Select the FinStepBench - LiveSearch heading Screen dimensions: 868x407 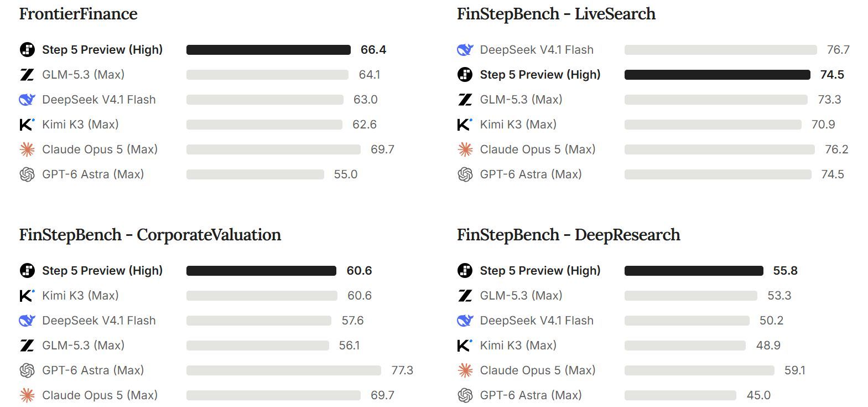[x=556, y=14]
